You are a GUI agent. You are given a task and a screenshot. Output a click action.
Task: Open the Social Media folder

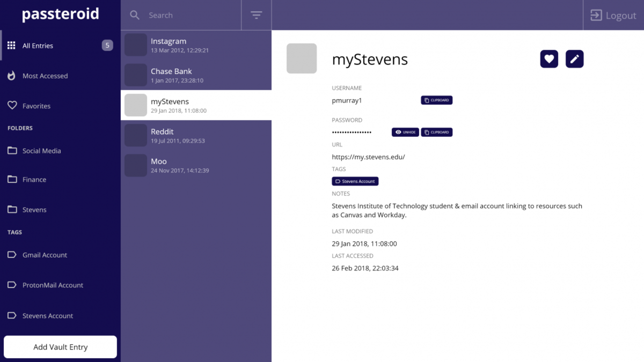(x=41, y=151)
